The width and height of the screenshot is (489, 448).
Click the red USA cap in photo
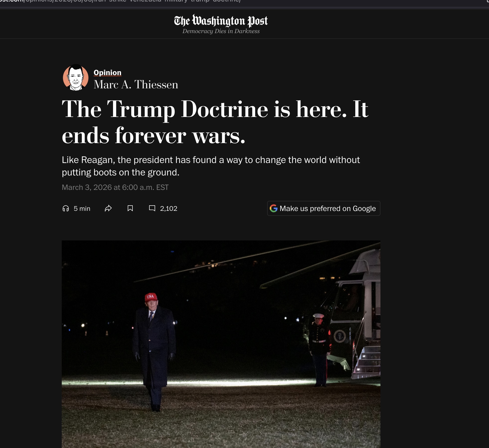(x=151, y=297)
